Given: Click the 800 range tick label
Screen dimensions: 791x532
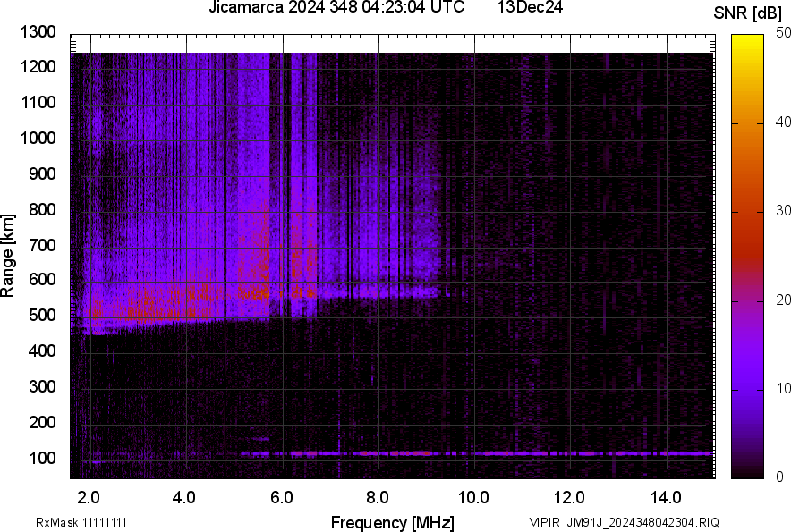Looking at the screenshot, I should (x=41, y=209).
